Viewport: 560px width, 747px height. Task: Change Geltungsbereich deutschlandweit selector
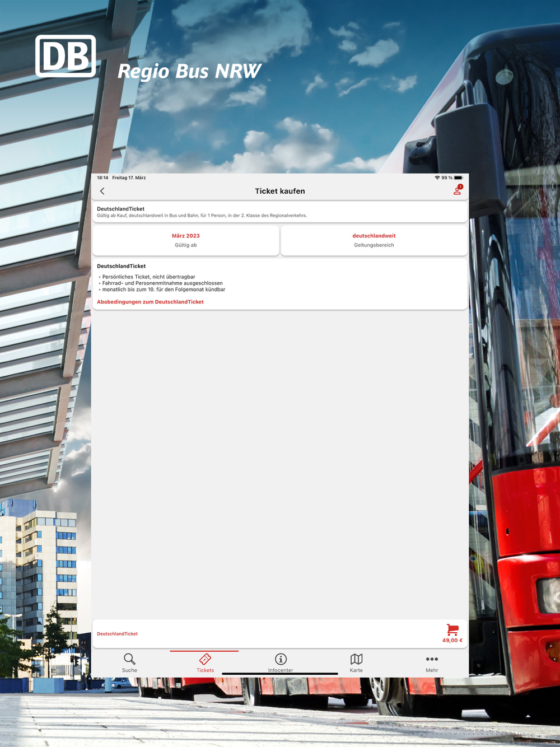(x=374, y=240)
